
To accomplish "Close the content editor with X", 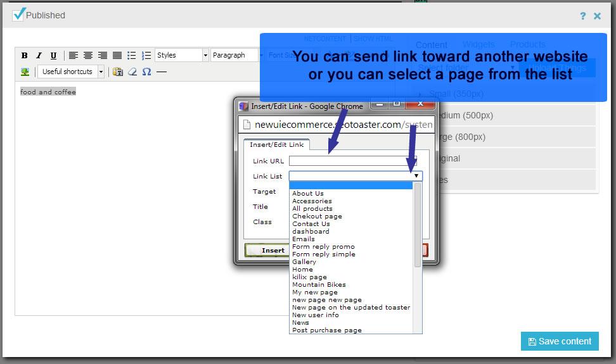I will [597, 16].
